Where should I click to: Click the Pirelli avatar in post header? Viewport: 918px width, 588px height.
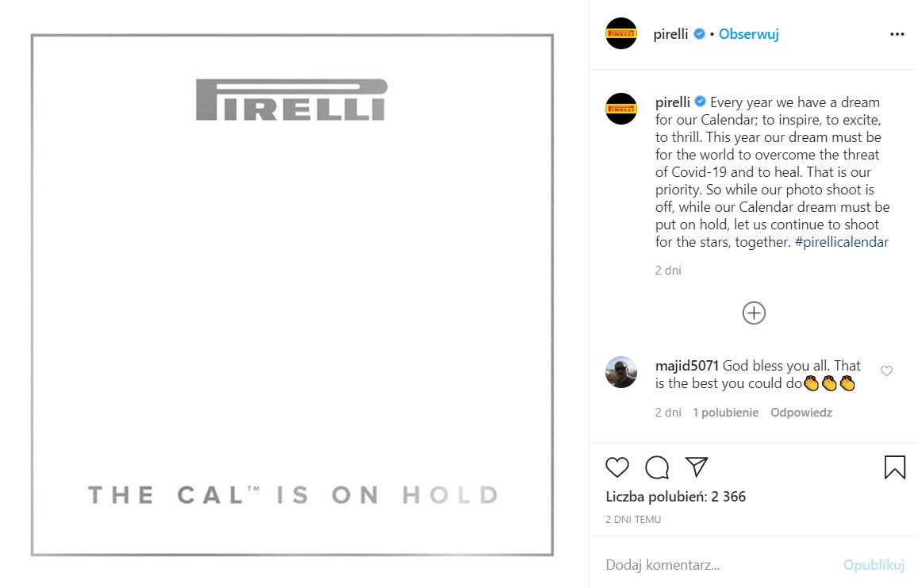621,34
